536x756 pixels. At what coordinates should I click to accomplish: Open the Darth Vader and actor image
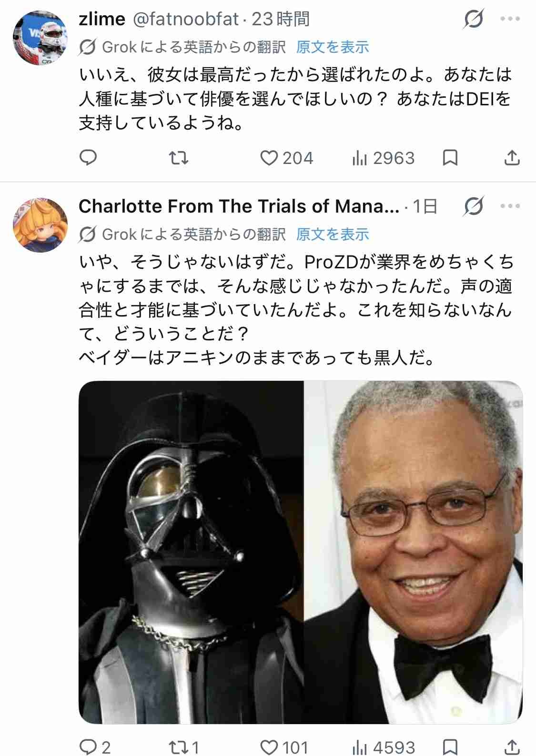point(301,552)
